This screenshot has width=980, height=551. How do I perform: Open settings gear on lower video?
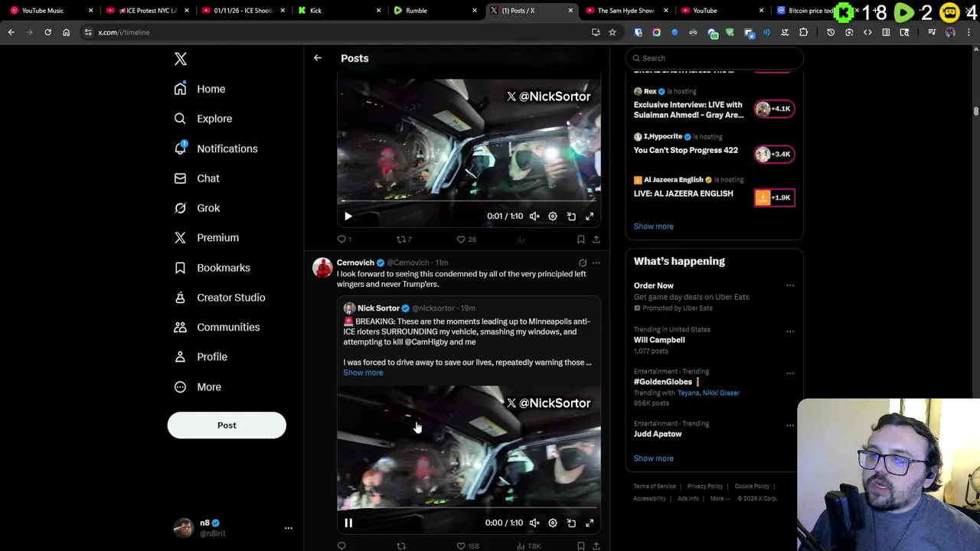click(x=553, y=523)
